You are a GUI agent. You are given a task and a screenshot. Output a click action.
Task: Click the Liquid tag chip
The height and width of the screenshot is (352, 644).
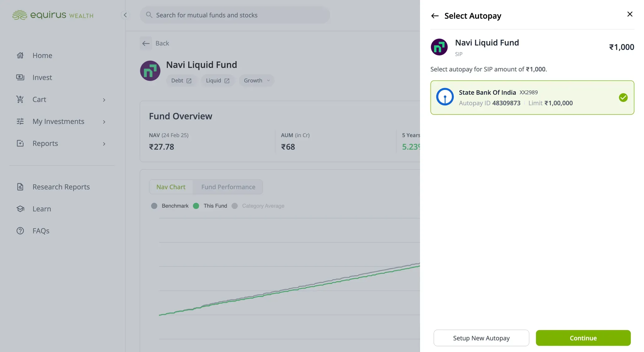[218, 81]
